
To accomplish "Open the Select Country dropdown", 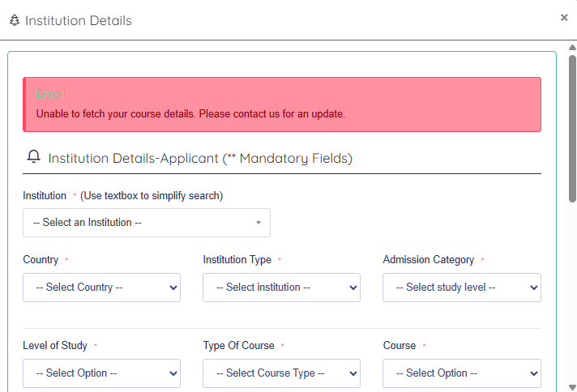I will point(101,288).
